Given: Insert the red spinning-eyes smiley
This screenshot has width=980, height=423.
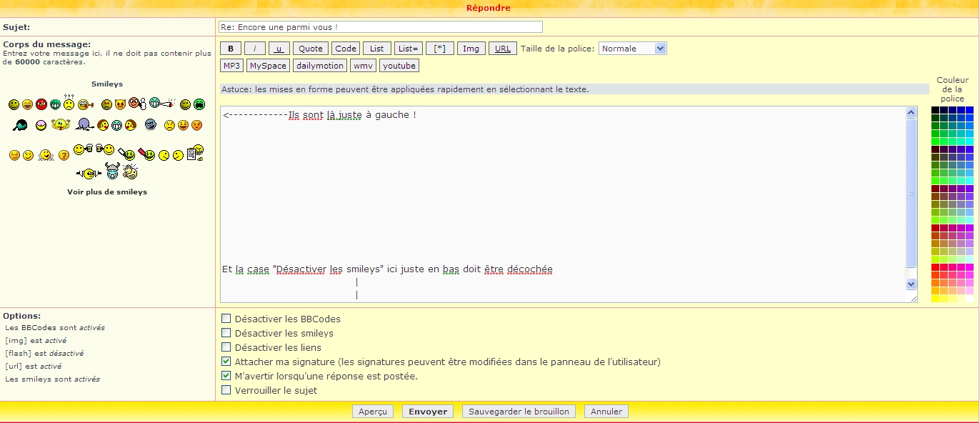Looking at the screenshot, I should [x=41, y=105].
